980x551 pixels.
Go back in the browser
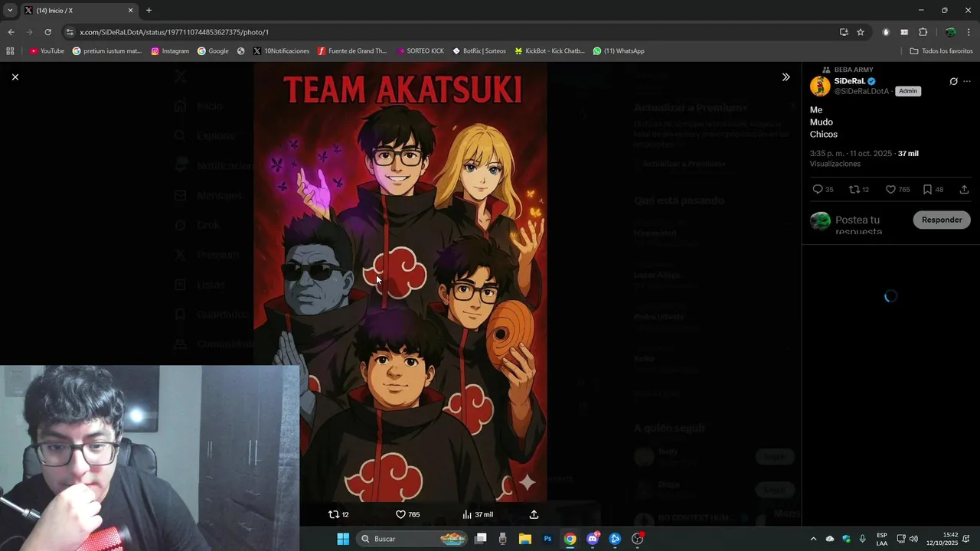[11, 32]
